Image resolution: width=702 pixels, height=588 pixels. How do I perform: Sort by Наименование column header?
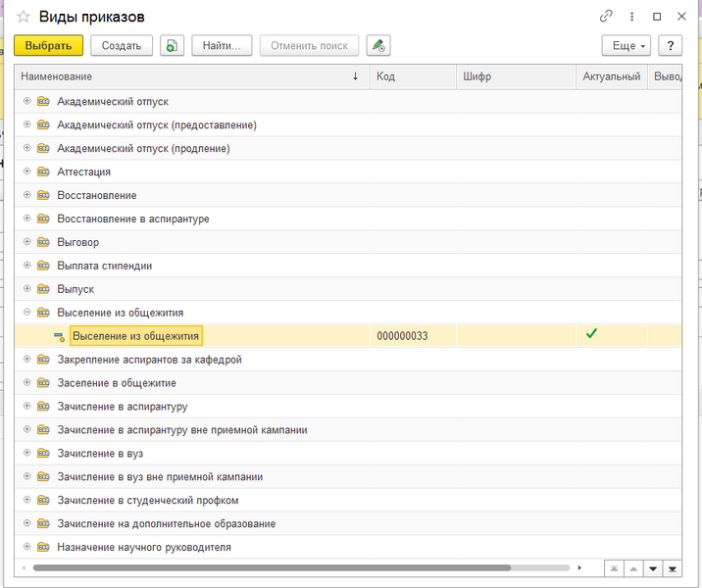(192, 76)
